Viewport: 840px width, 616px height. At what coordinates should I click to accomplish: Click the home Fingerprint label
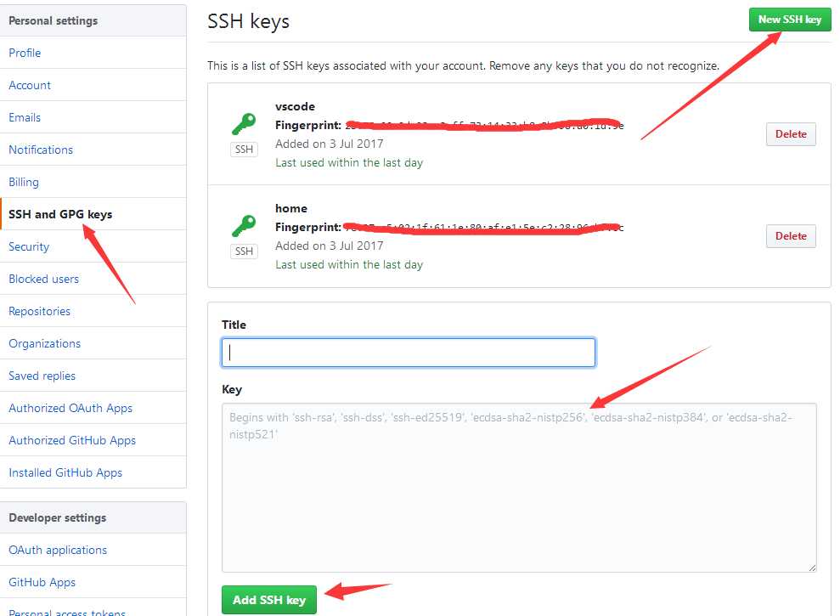click(308, 228)
